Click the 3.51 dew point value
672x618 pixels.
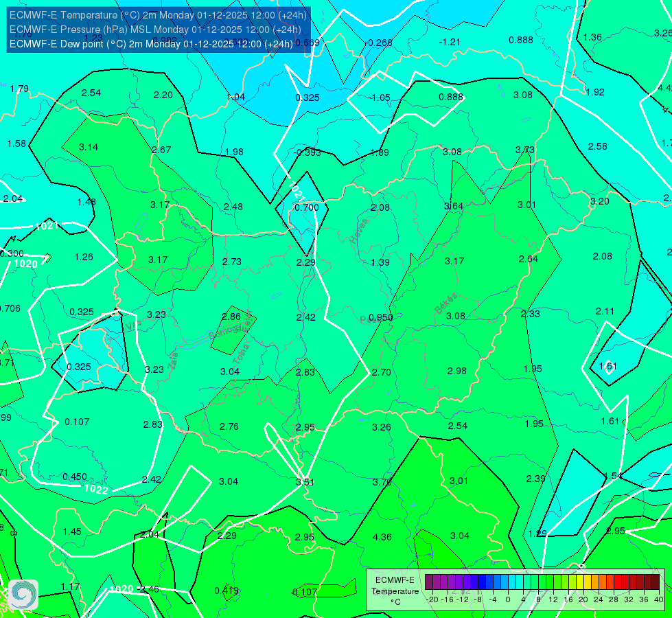pyautogui.click(x=305, y=482)
